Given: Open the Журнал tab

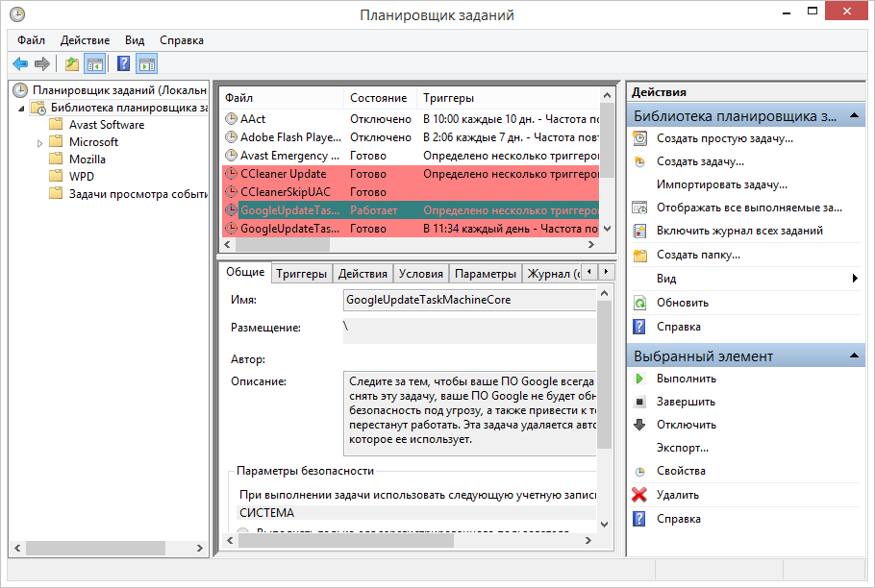Looking at the screenshot, I should [x=552, y=274].
